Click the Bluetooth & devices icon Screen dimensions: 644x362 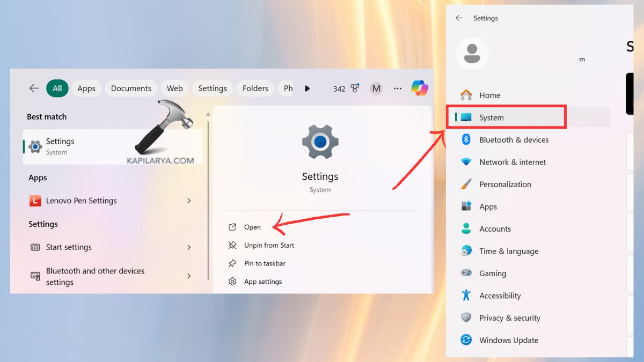(466, 139)
